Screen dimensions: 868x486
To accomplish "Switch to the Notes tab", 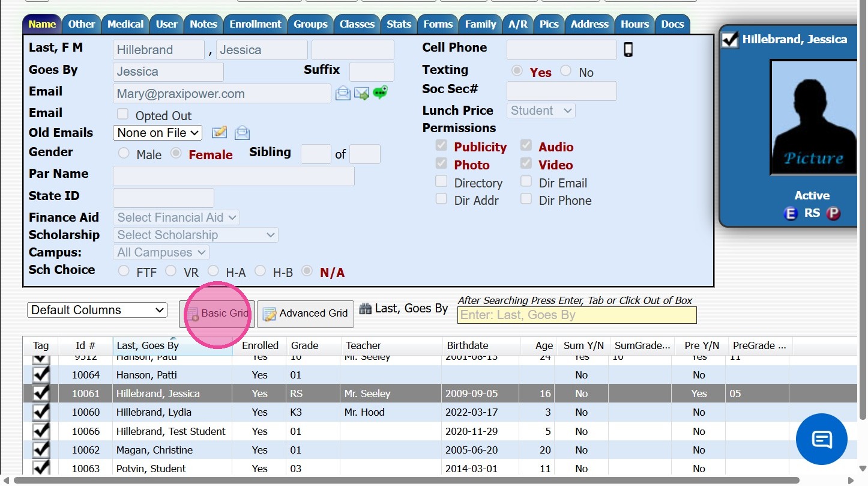I will pyautogui.click(x=203, y=24).
